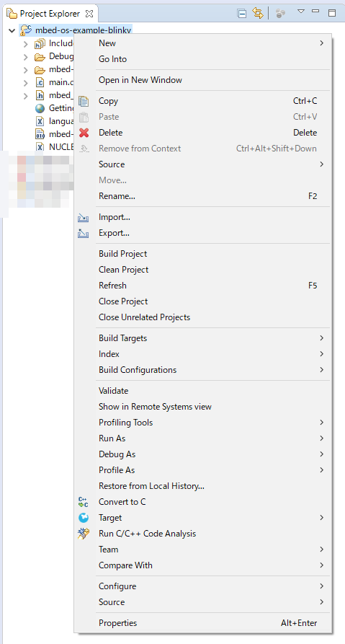Expand the Debug folder arrow
345x644 pixels.
pos(26,56)
